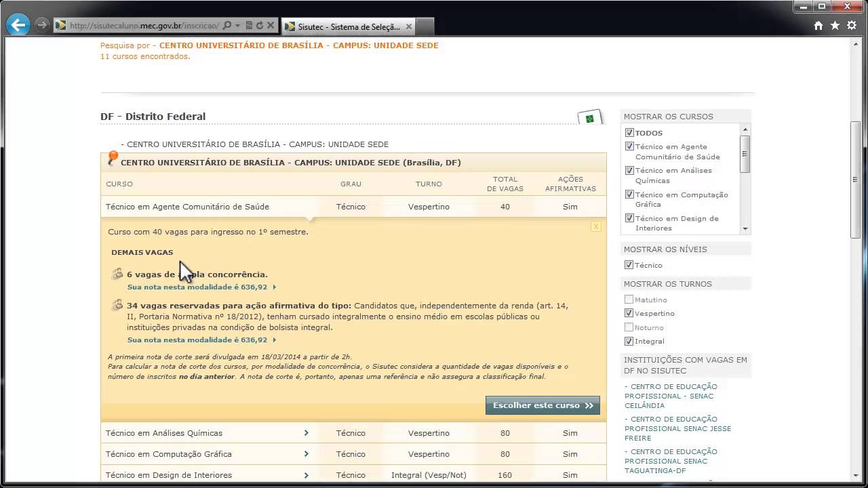Uncheck Técnico em Design de Interiores filter checkbox
Viewport: 868px width, 488px height.
pyautogui.click(x=629, y=218)
